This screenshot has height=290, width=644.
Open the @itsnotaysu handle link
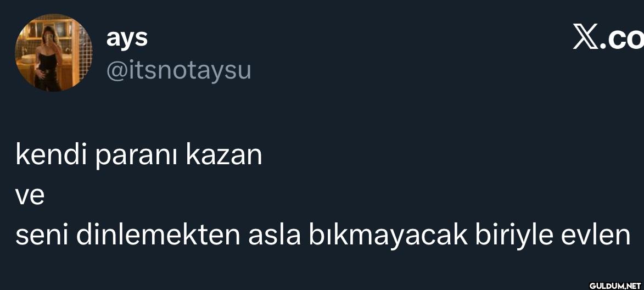point(178,71)
